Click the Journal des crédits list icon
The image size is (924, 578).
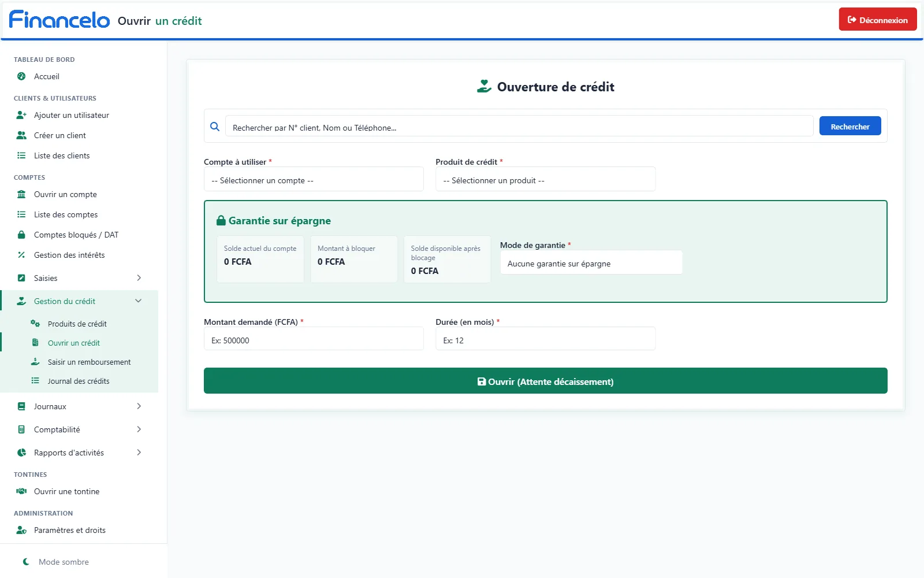35,381
